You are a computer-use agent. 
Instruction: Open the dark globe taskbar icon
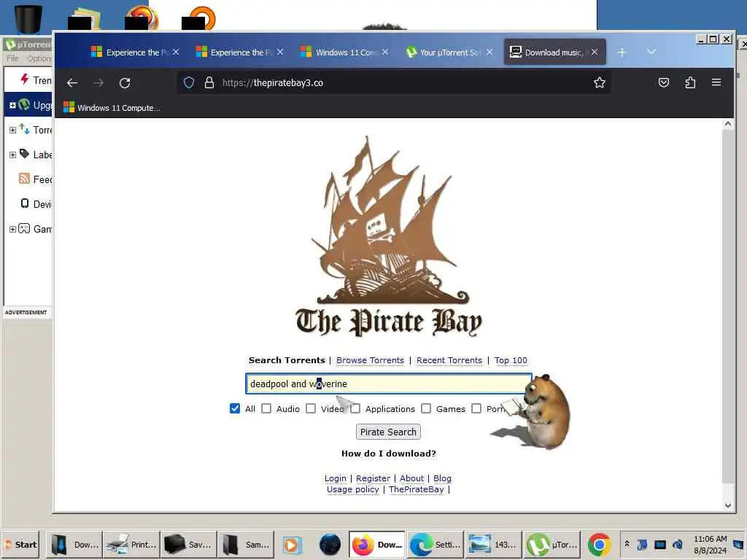coord(330,545)
